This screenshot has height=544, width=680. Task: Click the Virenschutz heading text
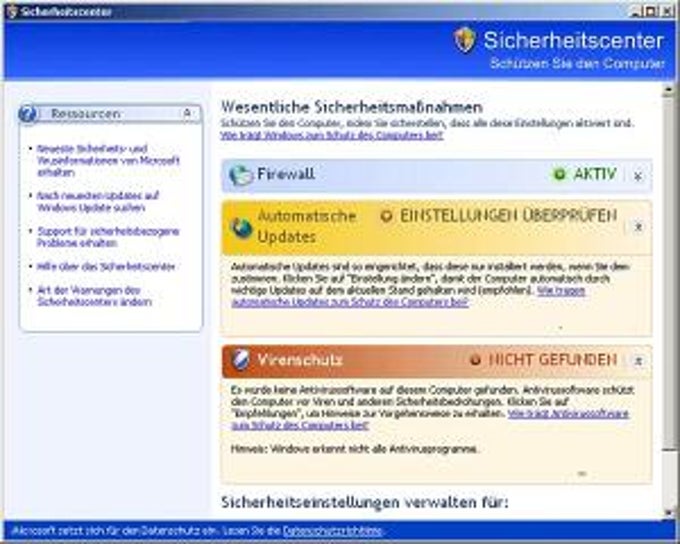pos(300,360)
